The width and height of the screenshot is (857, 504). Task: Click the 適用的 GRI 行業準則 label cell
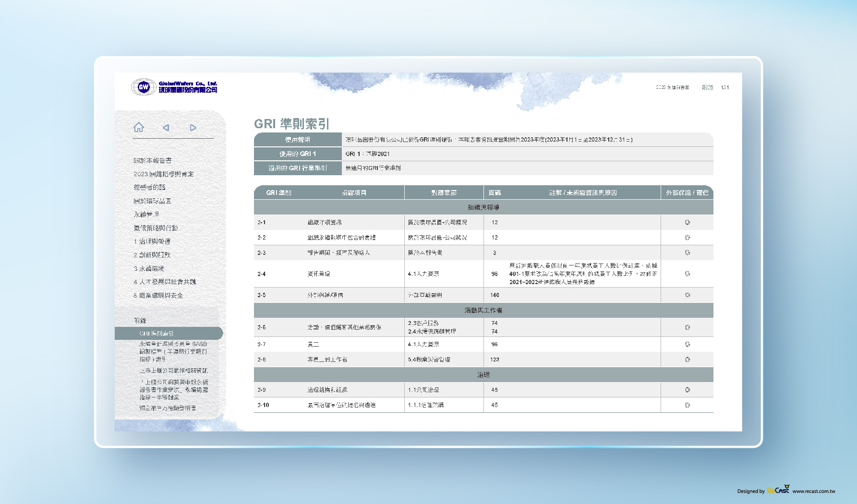[x=298, y=168]
